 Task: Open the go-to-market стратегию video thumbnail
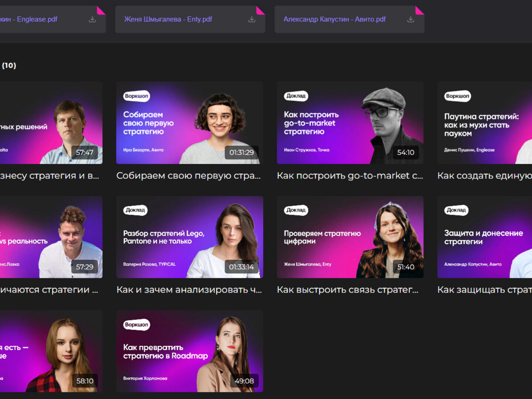(350, 123)
